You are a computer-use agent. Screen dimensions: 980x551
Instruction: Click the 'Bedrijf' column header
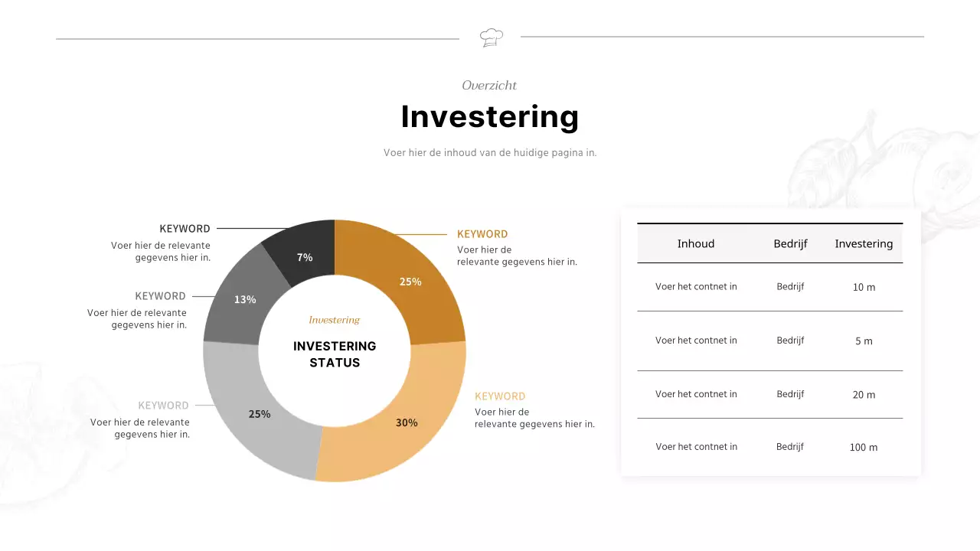tap(790, 243)
